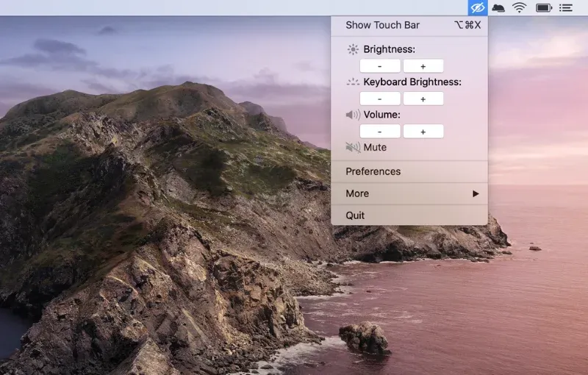Lower Keyboard Brightness with minus button

pyautogui.click(x=380, y=99)
